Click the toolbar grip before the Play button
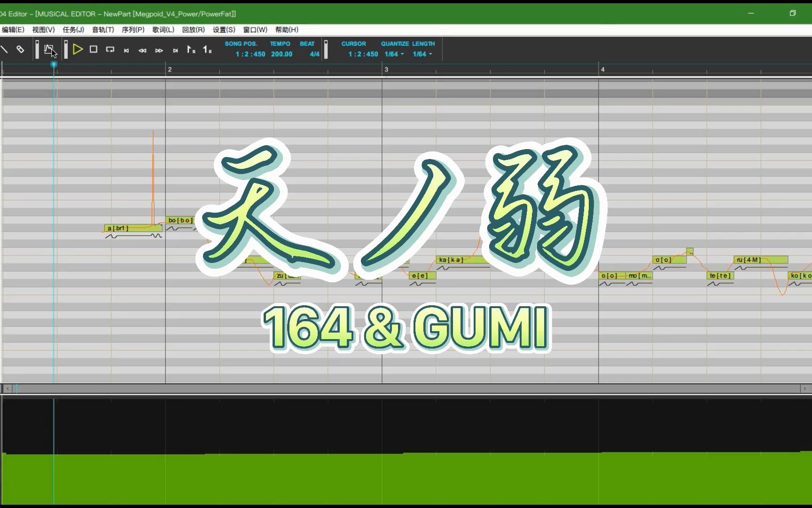 (x=66, y=49)
